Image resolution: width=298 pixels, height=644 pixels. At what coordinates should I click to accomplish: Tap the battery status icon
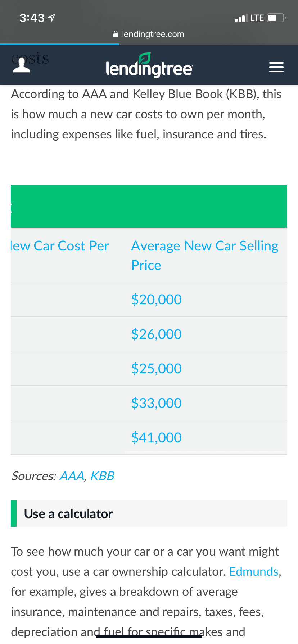click(x=276, y=18)
